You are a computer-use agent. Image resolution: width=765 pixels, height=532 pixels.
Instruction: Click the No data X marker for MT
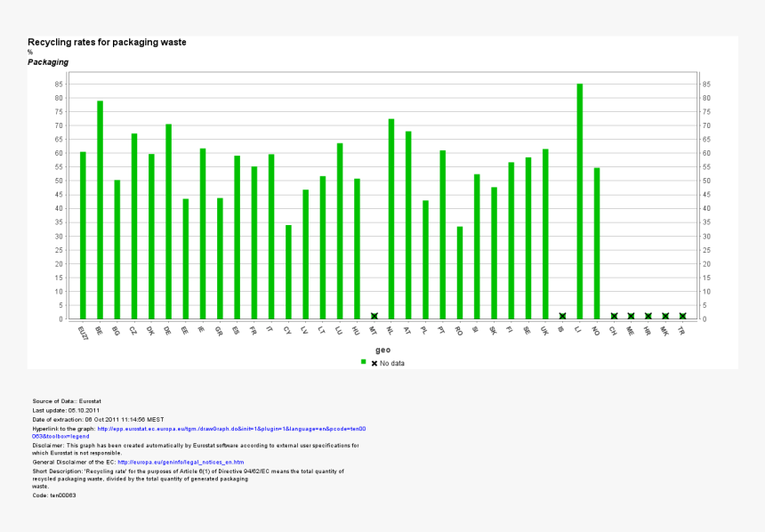pyautogui.click(x=374, y=316)
